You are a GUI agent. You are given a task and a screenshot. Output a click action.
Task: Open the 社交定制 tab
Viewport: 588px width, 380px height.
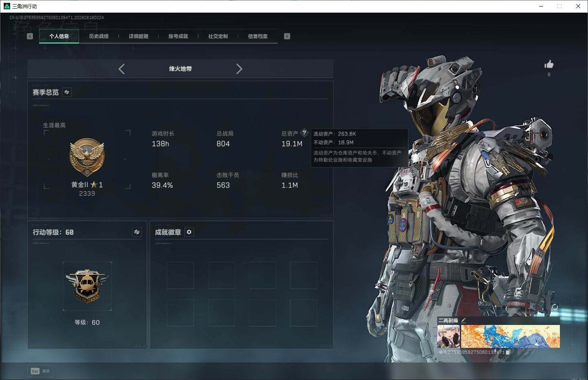point(218,36)
